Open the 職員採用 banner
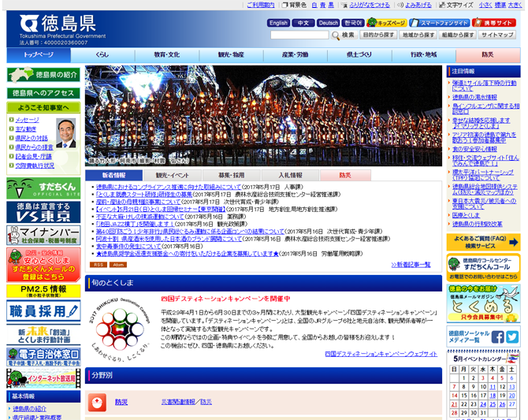528x420 pixels. point(43,311)
